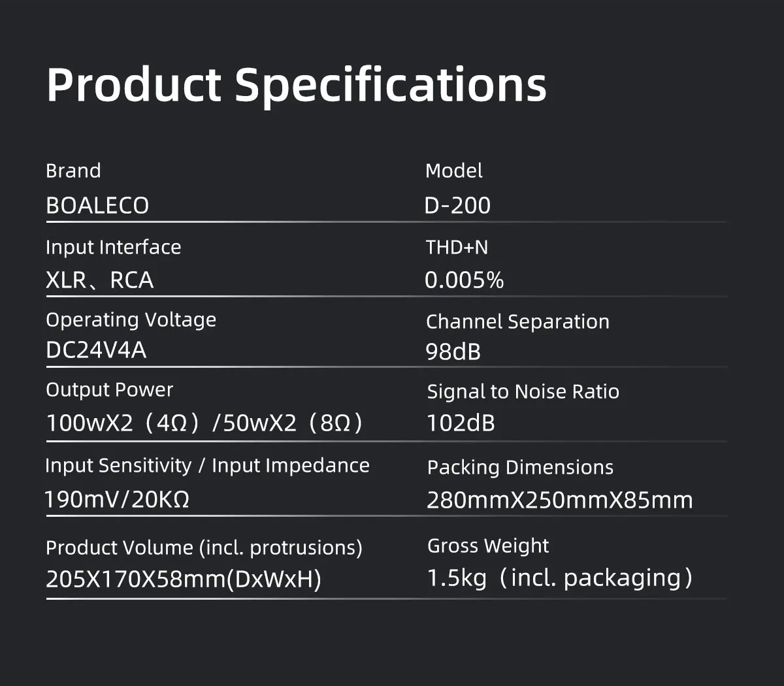
Task: Select the 0.005% value
Action: click(465, 280)
